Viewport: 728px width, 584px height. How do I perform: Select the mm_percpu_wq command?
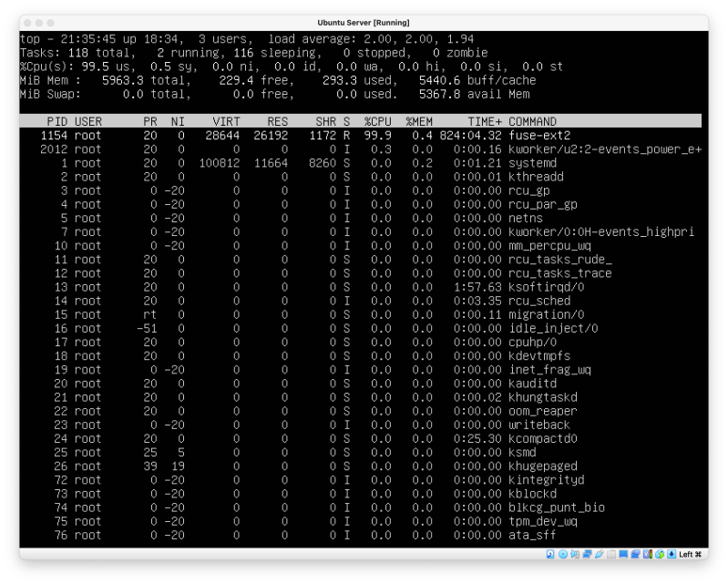[x=549, y=246]
